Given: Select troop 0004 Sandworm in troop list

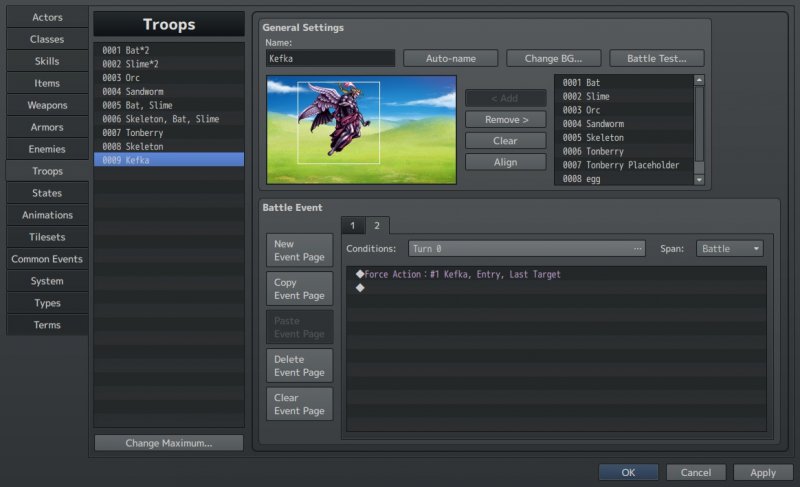Looking at the screenshot, I should (x=169, y=91).
